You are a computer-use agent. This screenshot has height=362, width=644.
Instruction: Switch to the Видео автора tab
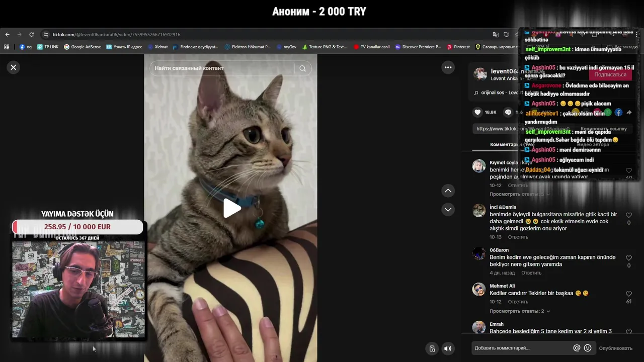coord(593,144)
